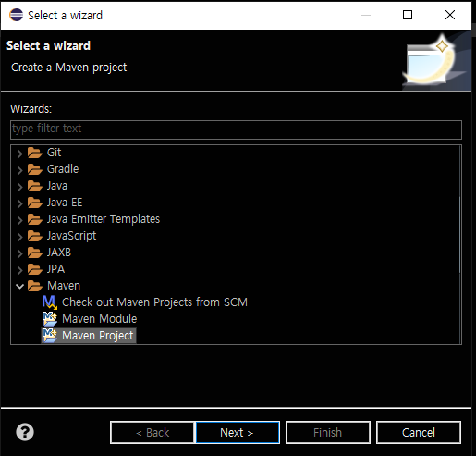The image size is (476, 456).
Task: Click the Java folder icon
Action: click(x=35, y=186)
